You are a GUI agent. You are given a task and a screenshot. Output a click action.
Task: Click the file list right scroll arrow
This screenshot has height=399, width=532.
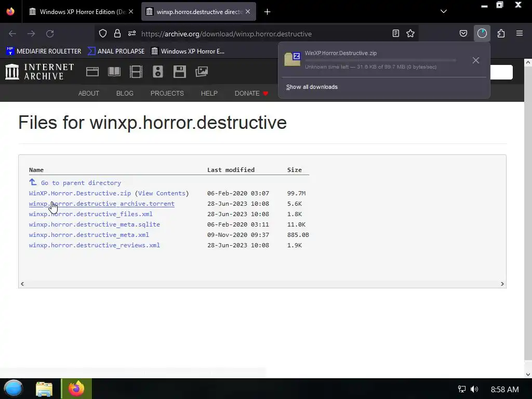pos(502,284)
